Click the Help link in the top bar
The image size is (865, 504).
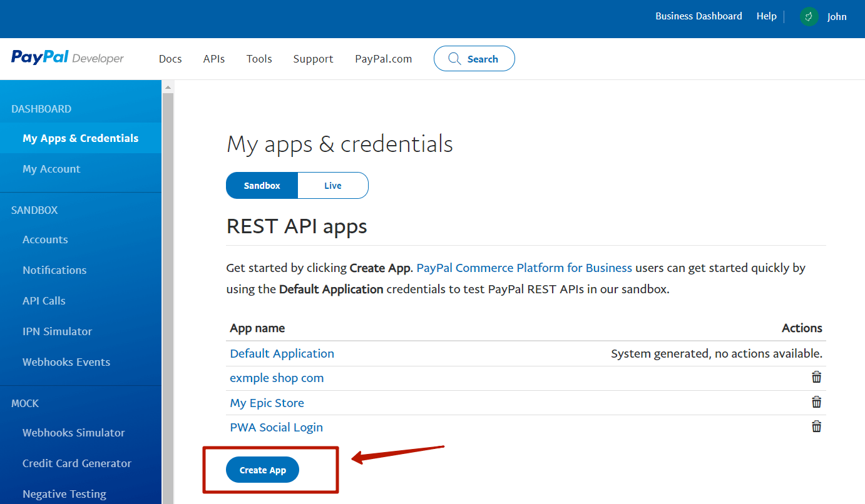[x=766, y=16]
